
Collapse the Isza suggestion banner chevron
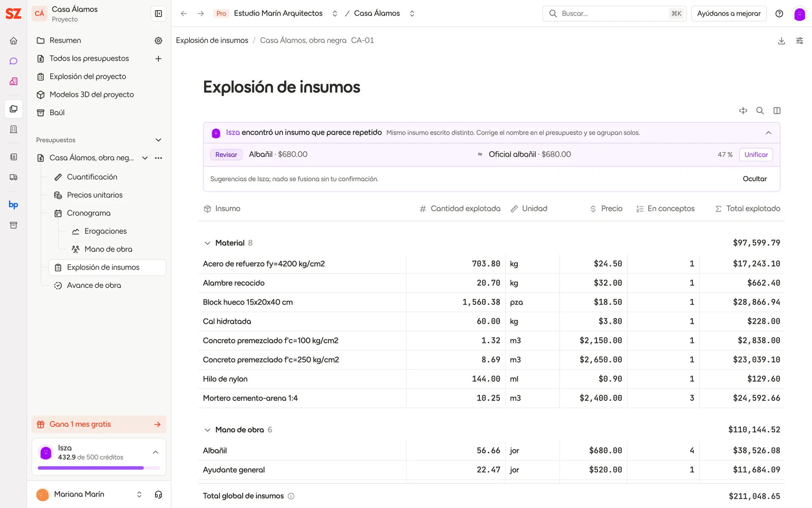tap(768, 133)
